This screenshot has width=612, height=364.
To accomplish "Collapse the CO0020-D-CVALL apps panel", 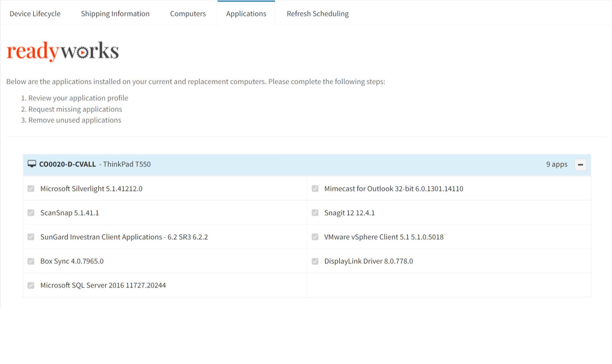I will tap(580, 165).
